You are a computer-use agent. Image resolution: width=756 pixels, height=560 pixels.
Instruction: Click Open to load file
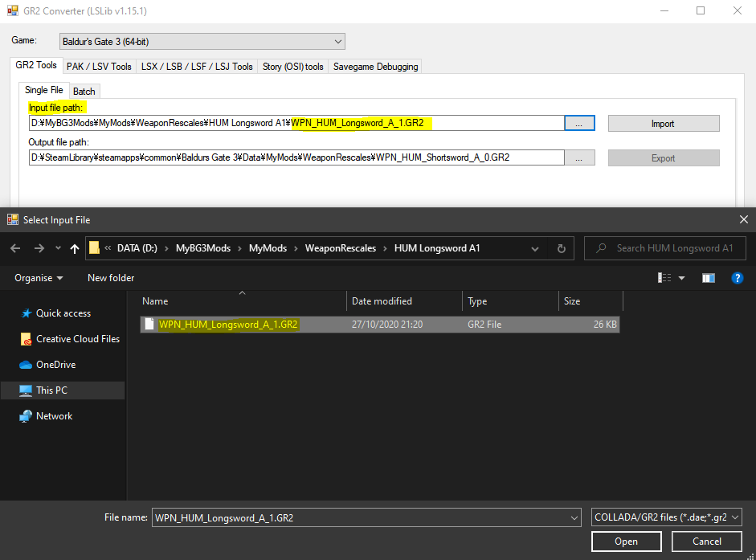pyautogui.click(x=627, y=542)
